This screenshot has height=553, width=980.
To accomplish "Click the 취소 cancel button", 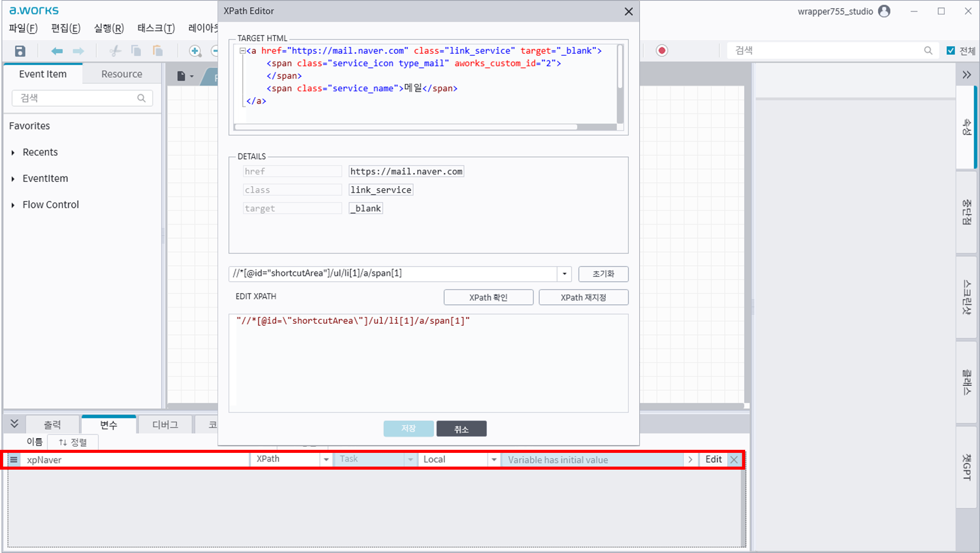I will [x=461, y=428].
